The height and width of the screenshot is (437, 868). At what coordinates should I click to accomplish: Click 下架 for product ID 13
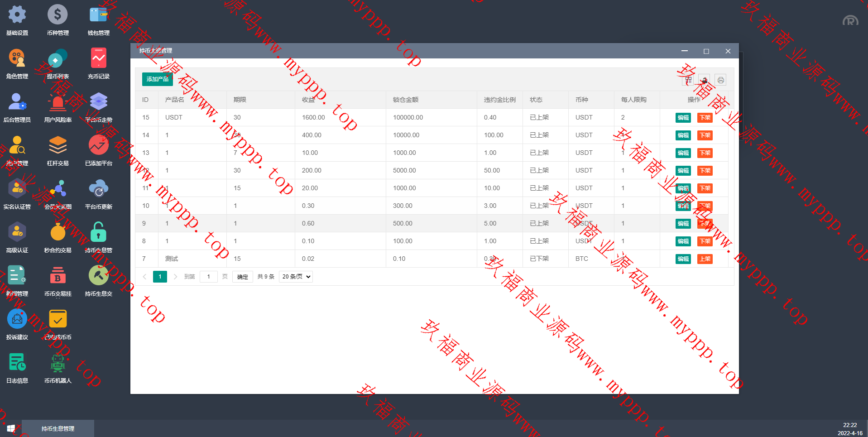coord(705,153)
